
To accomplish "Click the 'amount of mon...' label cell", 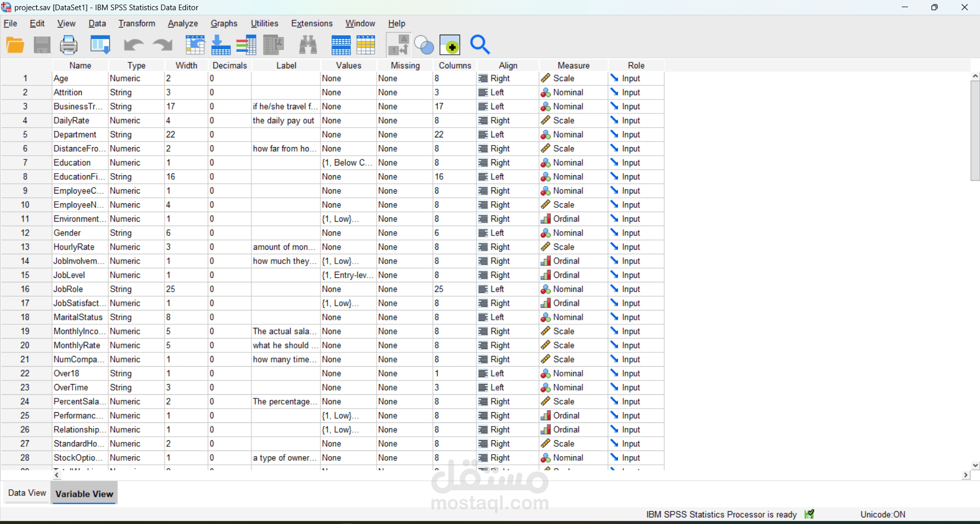I will pyautogui.click(x=286, y=247).
